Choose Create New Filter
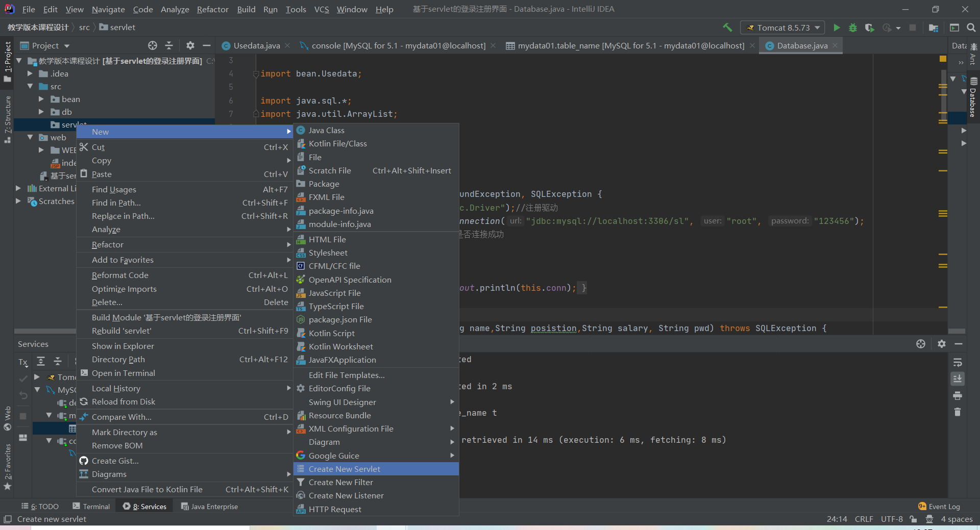Screen dimensions: 980x530 pos(376,482)
